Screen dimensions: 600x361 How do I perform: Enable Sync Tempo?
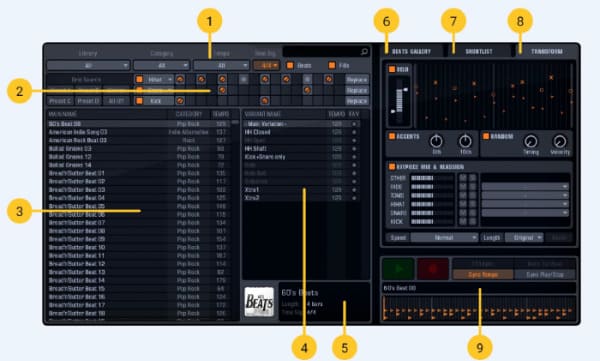[483, 274]
